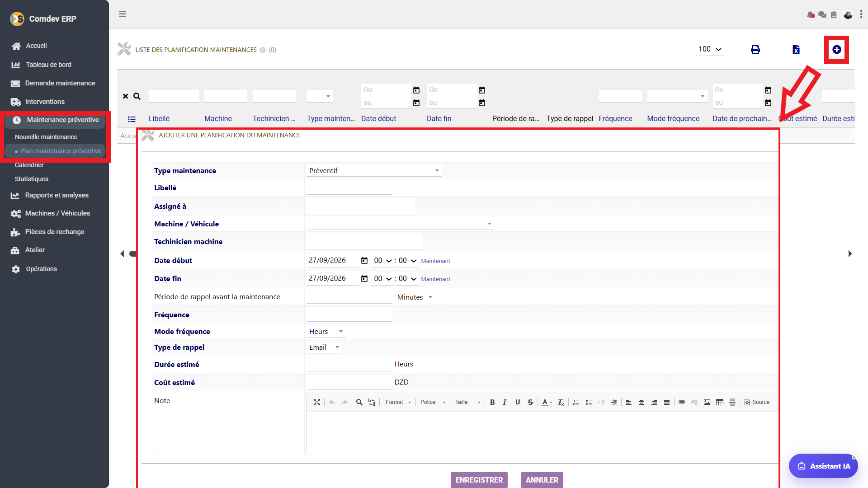Click the print list icon
Image resolution: width=868 pixels, height=488 pixels.
pyautogui.click(x=755, y=50)
